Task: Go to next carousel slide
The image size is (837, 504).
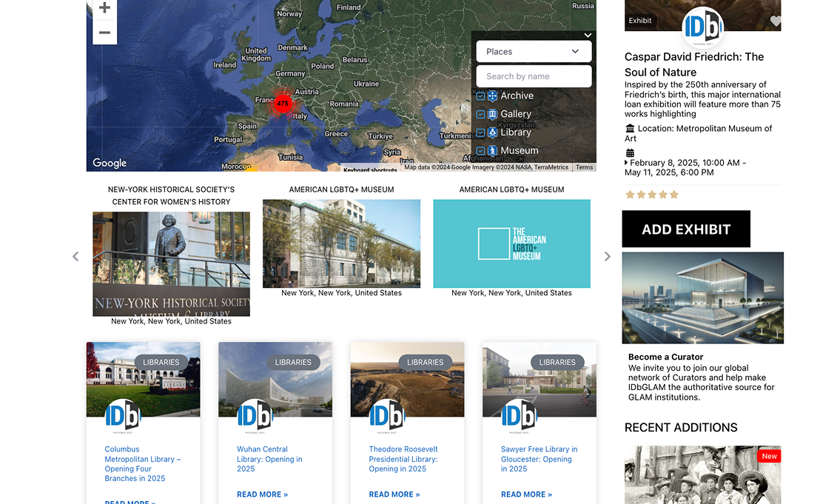Action: [x=607, y=257]
